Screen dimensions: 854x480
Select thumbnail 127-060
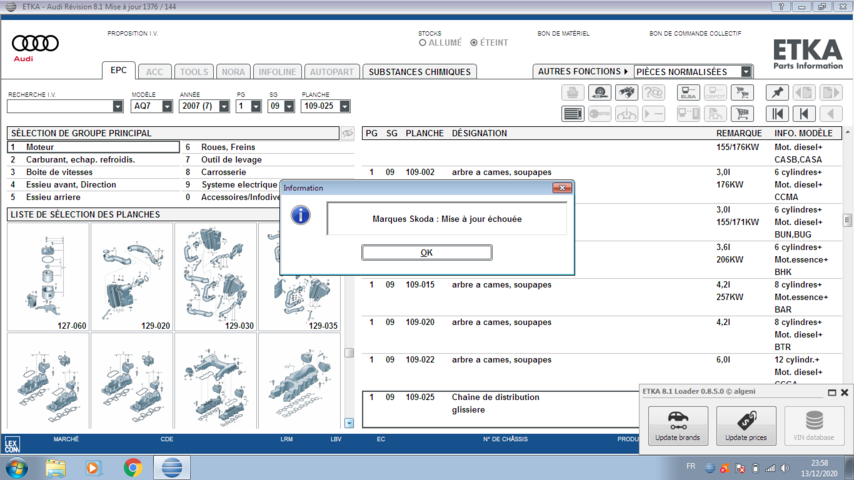coord(48,277)
